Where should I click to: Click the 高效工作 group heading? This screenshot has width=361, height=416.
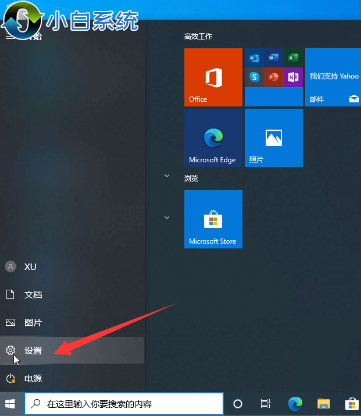click(198, 36)
